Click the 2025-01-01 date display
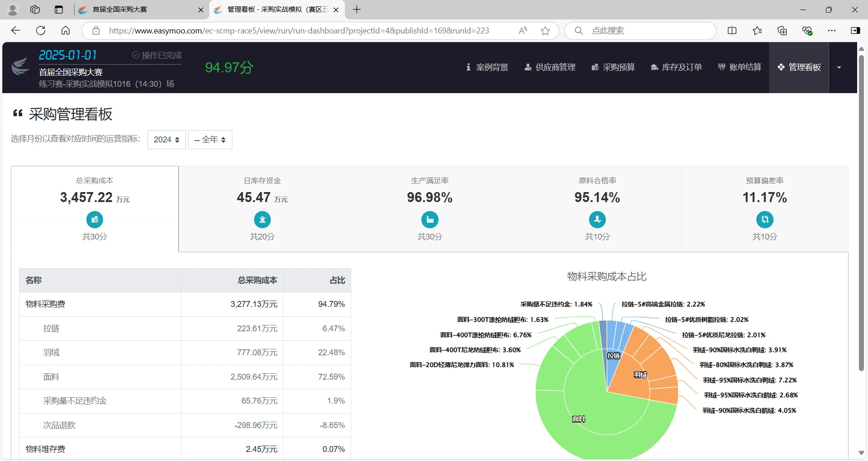The height and width of the screenshot is (461, 868). point(68,55)
